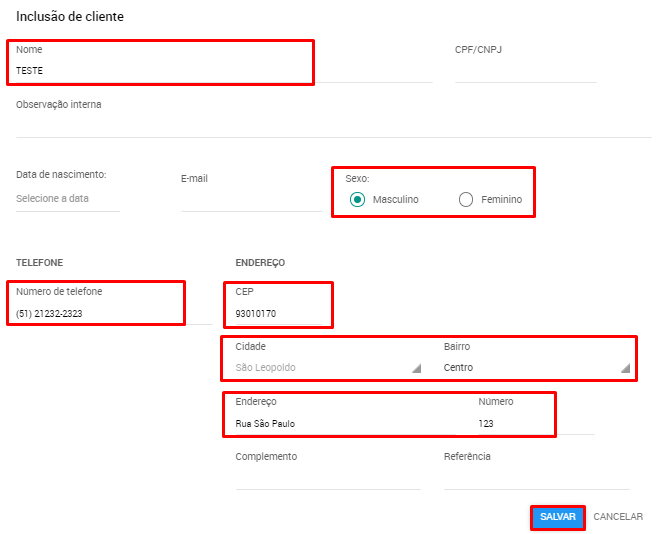Click the Masculino label text

click(x=396, y=200)
